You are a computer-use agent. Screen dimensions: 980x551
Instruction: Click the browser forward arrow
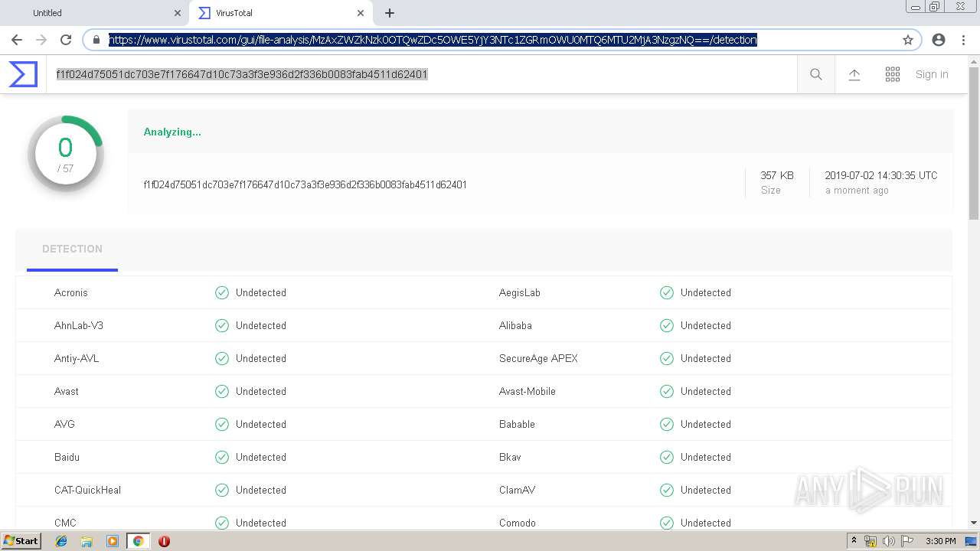[41, 40]
